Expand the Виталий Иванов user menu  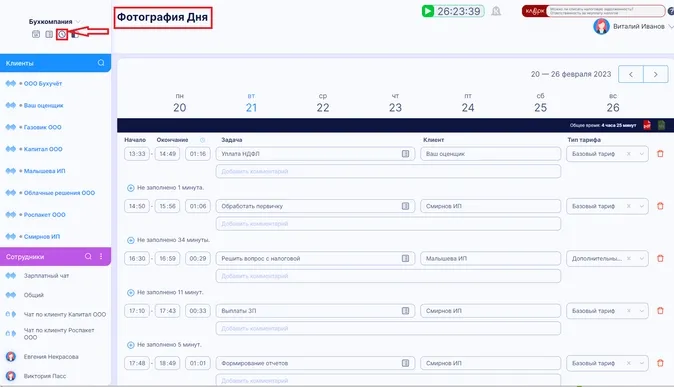pyautogui.click(x=671, y=27)
